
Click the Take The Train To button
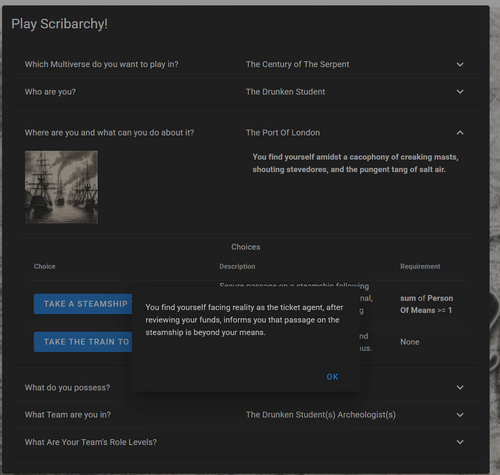[83, 342]
